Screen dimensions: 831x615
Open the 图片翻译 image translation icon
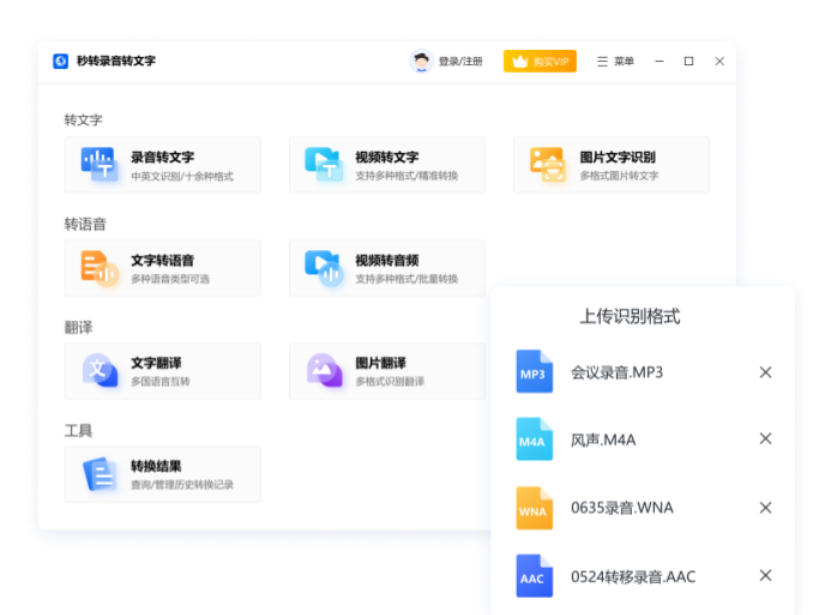(323, 371)
